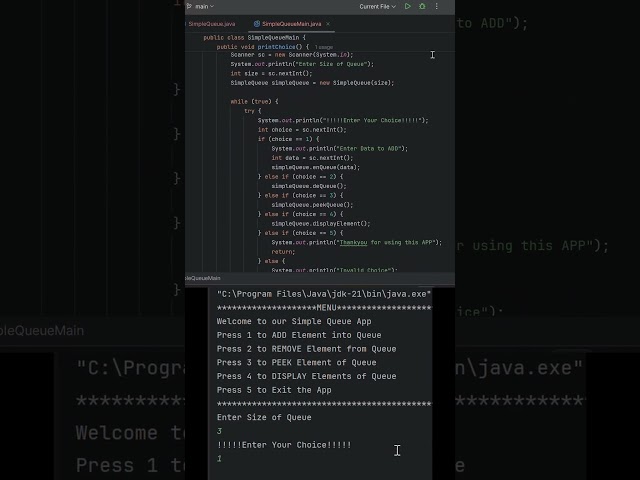Switch to the SimpleQueue.java tab

coord(211,24)
